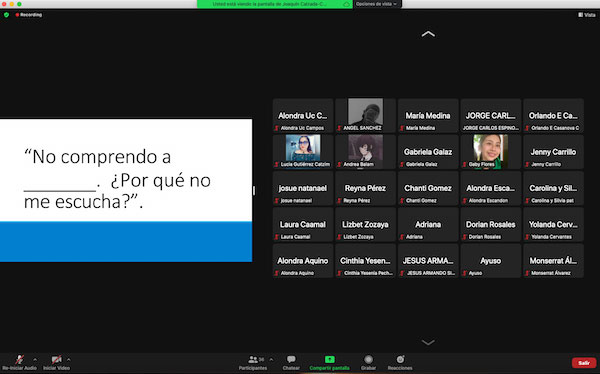Select the Cinthia Yesenia Pech participant tile
Screen dimensions: 600x374
(365, 261)
